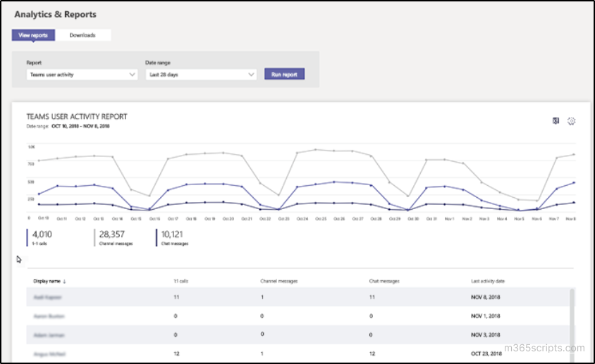Click the table's vertical scrollbar

click(x=572, y=324)
